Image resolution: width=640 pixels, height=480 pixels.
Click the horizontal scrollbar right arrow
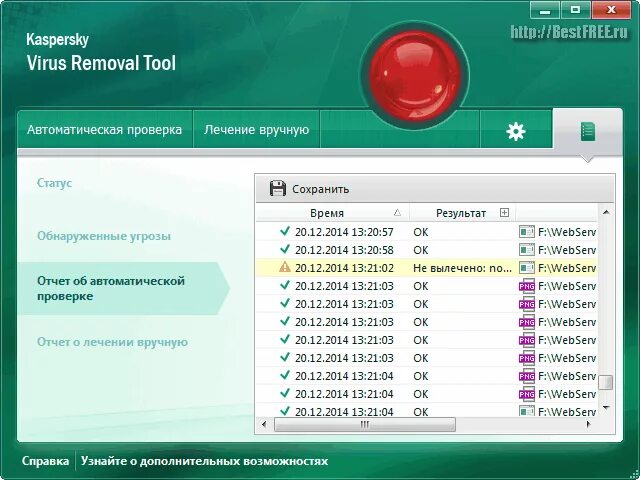[x=589, y=424]
